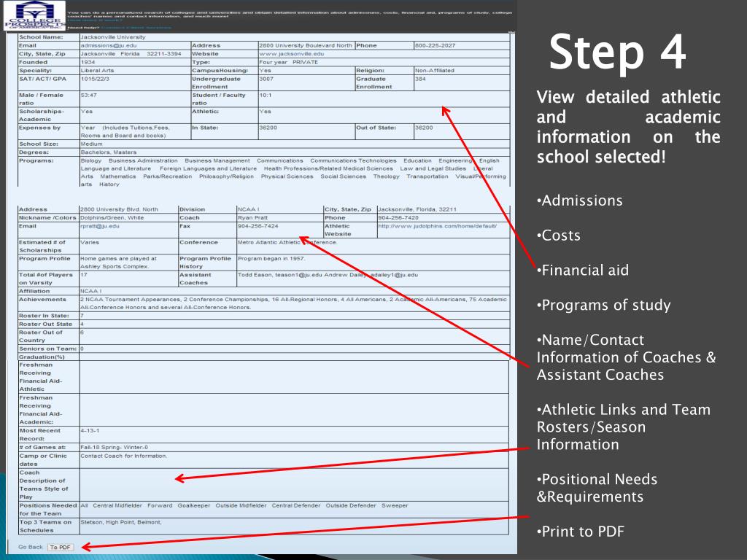The height and width of the screenshot is (560, 747).
Task: Click the most recent record 4-13-1
Action: [x=90, y=430]
